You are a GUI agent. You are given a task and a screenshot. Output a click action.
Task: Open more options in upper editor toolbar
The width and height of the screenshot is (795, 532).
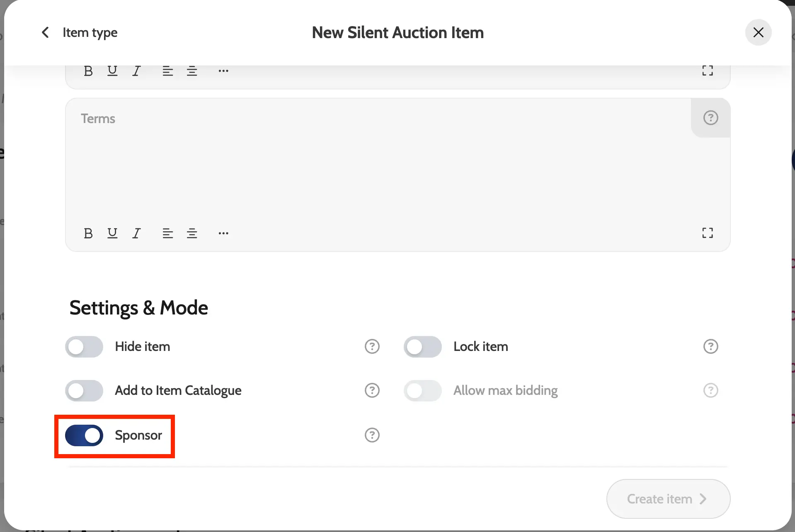click(x=223, y=71)
